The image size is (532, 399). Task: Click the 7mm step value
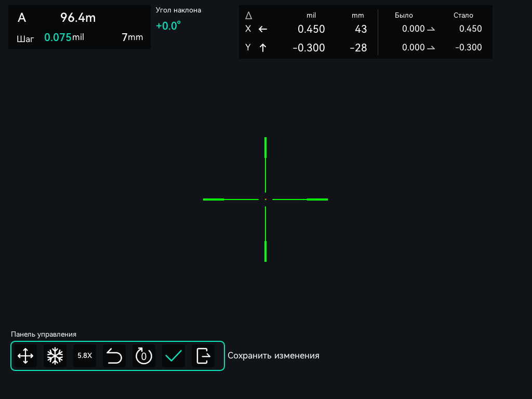132,37
